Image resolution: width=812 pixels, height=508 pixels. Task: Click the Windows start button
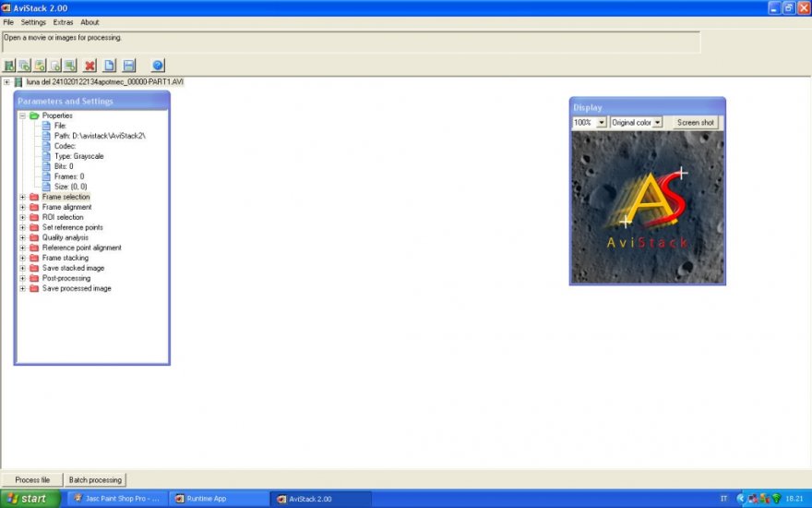[x=30, y=499]
